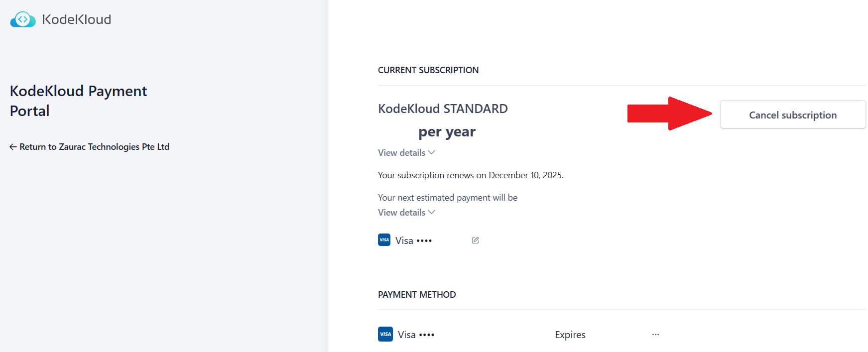Expand View details below next estimated payment
This screenshot has height=352, width=868.
coord(401,213)
